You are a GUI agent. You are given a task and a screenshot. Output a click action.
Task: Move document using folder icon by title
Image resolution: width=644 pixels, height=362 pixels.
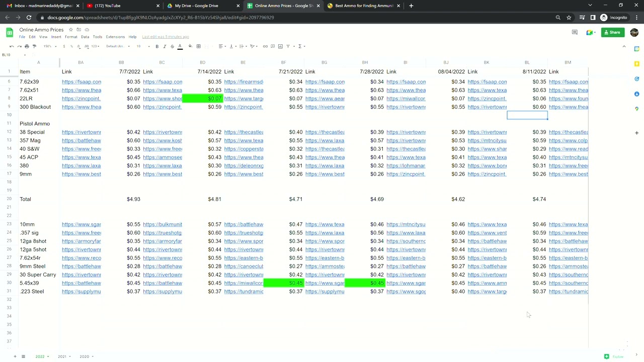coord(78,30)
